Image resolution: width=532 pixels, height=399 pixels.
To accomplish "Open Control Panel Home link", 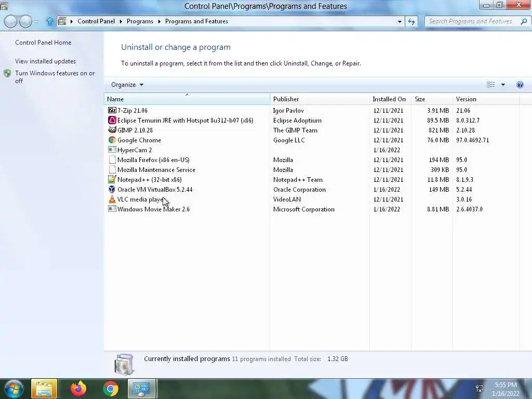I will pyautogui.click(x=43, y=43).
